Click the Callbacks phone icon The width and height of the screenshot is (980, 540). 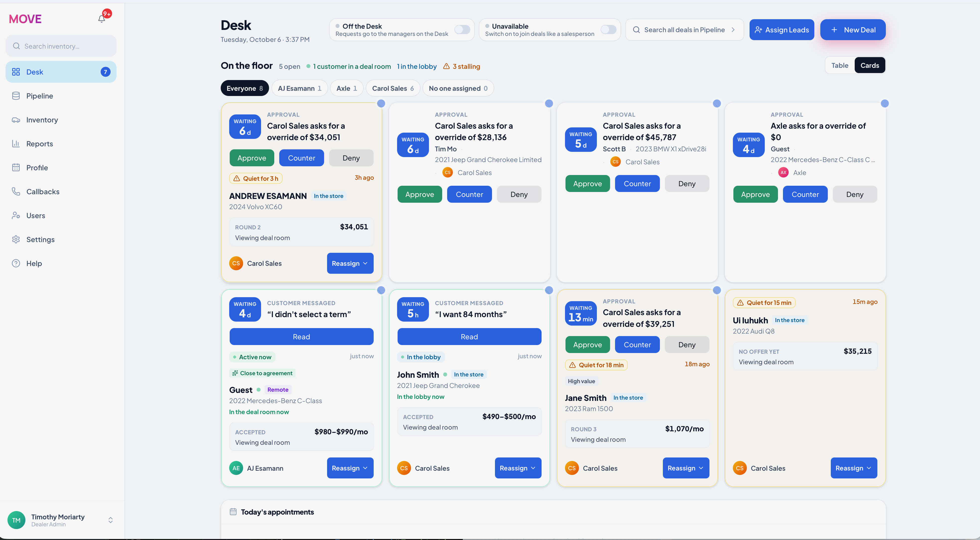pyautogui.click(x=16, y=191)
